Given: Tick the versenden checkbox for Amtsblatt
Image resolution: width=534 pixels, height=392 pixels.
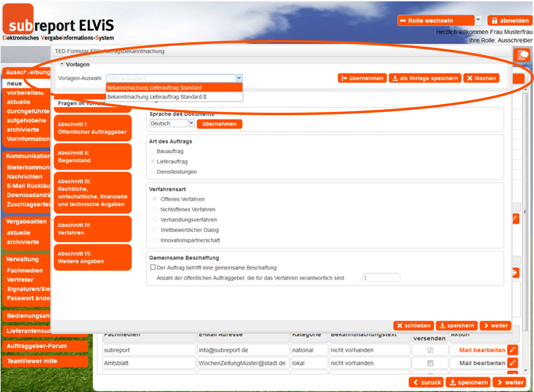Looking at the screenshot, I should pos(430,363).
